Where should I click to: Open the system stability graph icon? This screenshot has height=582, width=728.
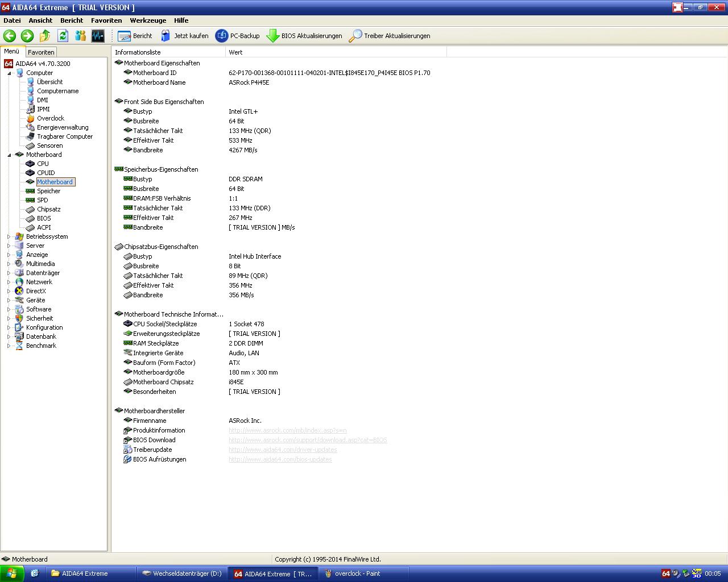(x=98, y=36)
